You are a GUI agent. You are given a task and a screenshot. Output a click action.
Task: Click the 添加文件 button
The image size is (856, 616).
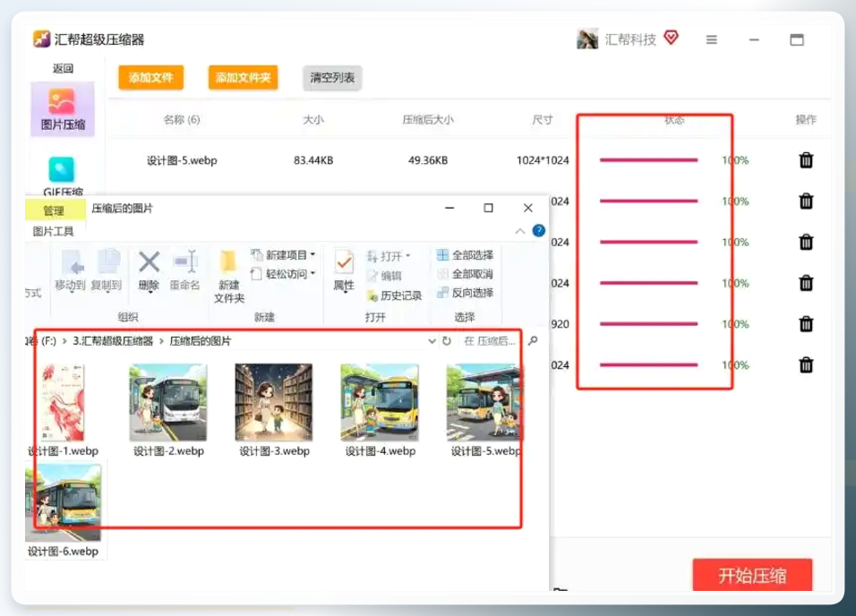point(150,78)
